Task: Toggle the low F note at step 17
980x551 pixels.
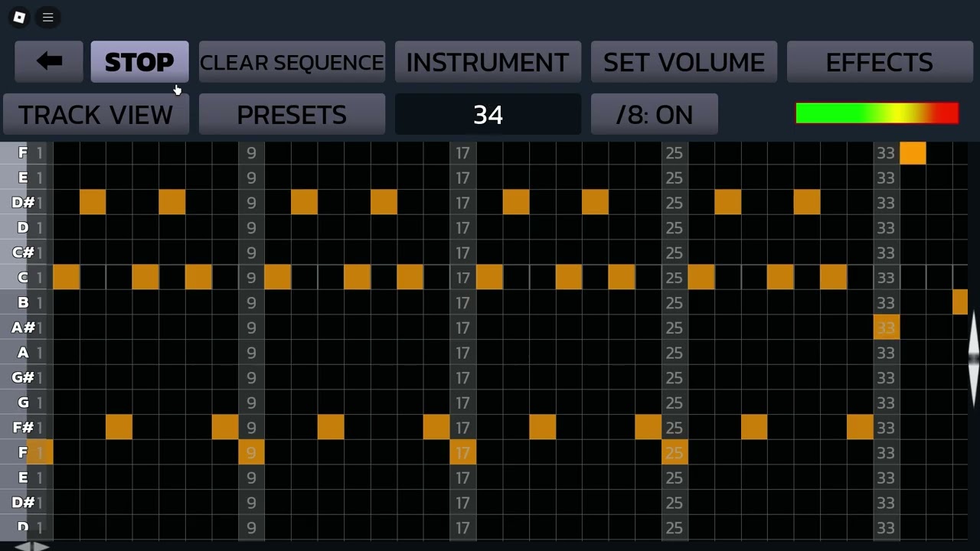Action: pyautogui.click(x=462, y=452)
